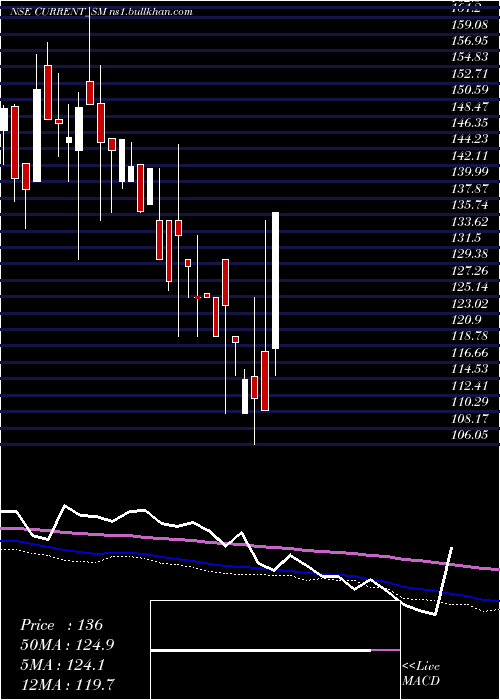Click the 159.08 price axis label
This screenshot has height=700, width=500.
[470, 23]
